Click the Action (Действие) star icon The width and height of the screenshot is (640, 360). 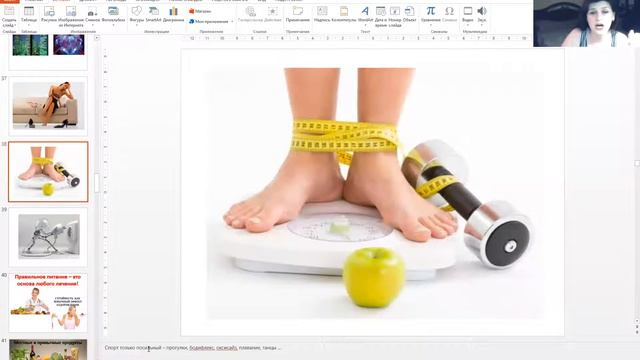click(272, 14)
